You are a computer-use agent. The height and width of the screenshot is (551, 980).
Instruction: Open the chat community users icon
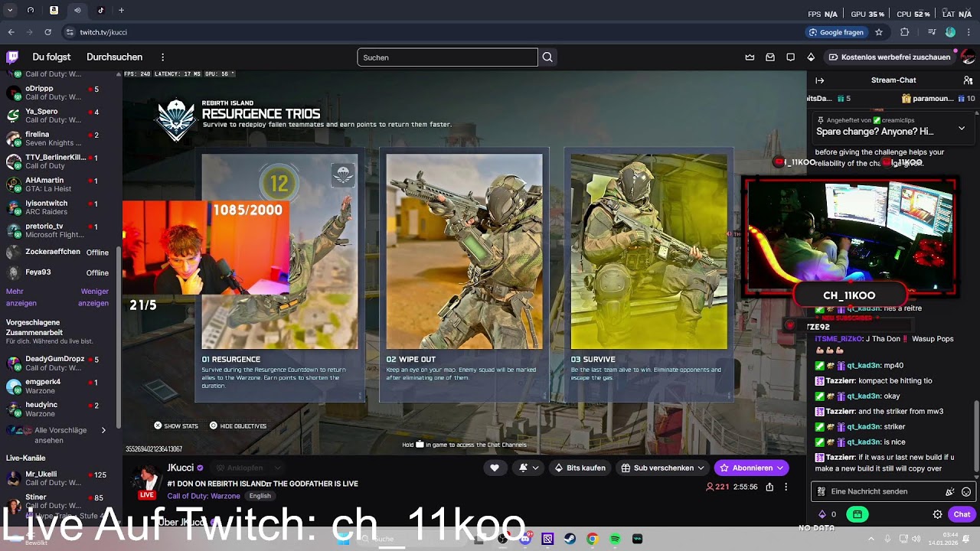(968, 80)
